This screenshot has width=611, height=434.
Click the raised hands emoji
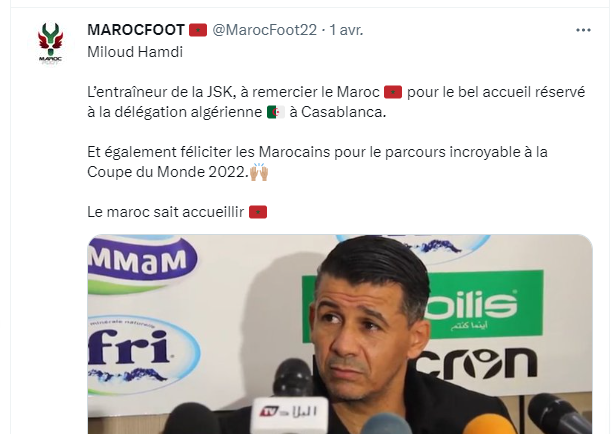pyautogui.click(x=259, y=172)
